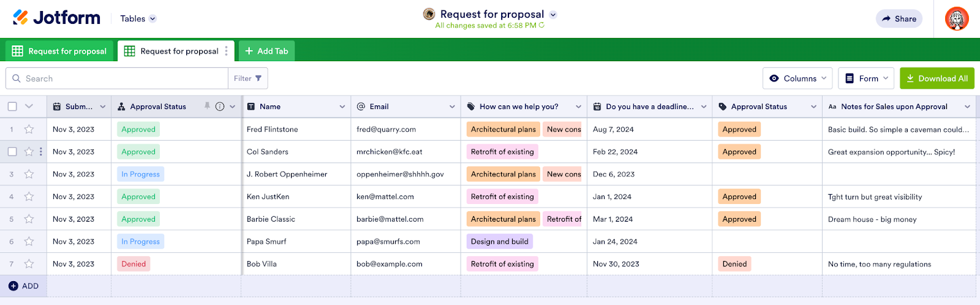Open row options dots for Col Sanders
Screen dimensions: 980x305
click(41, 151)
